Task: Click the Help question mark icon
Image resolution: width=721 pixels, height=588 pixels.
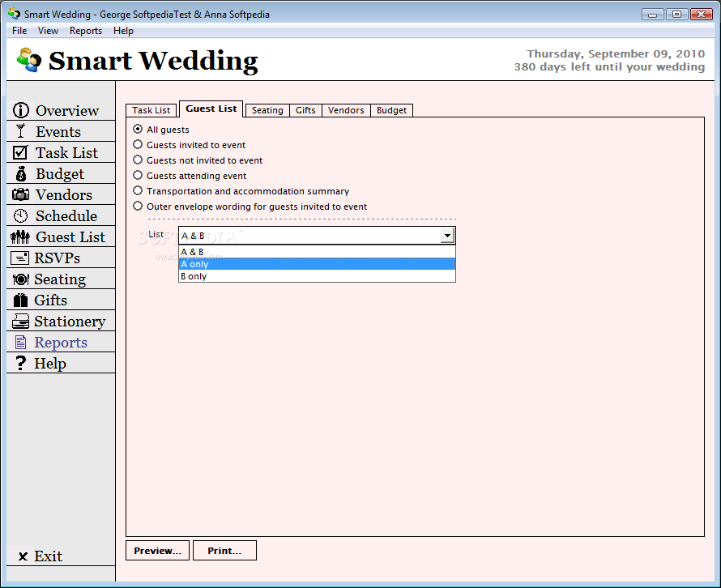Action: click(20, 363)
